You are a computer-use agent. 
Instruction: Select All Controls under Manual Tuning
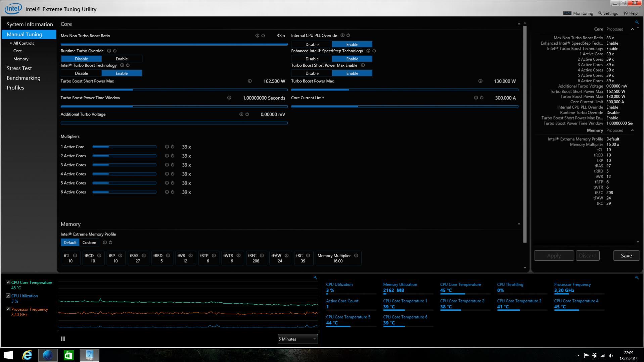coord(24,43)
